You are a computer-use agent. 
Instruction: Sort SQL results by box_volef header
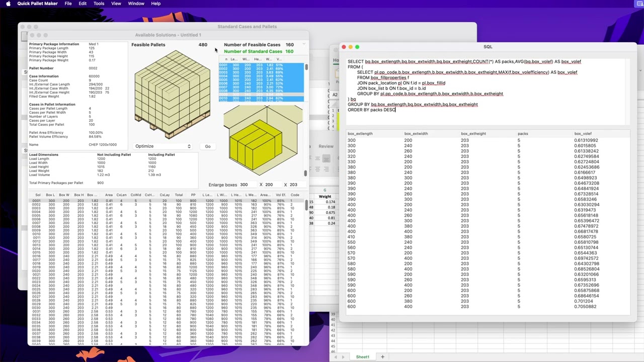coord(583,134)
